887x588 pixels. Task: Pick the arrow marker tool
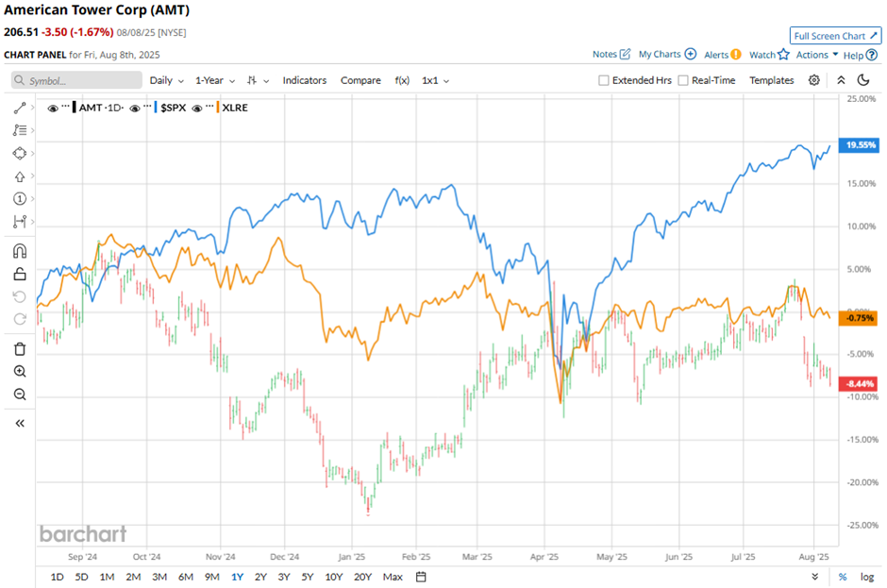pyautogui.click(x=20, y=176)
